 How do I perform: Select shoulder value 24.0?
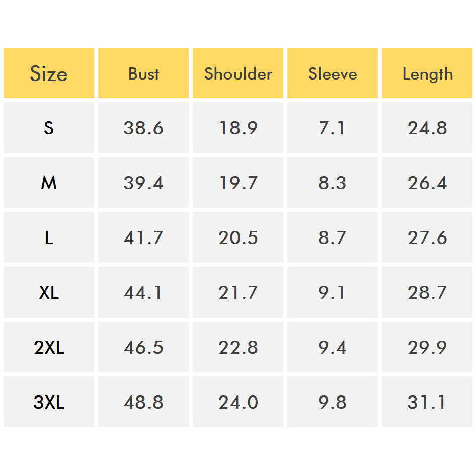point(238,402)
